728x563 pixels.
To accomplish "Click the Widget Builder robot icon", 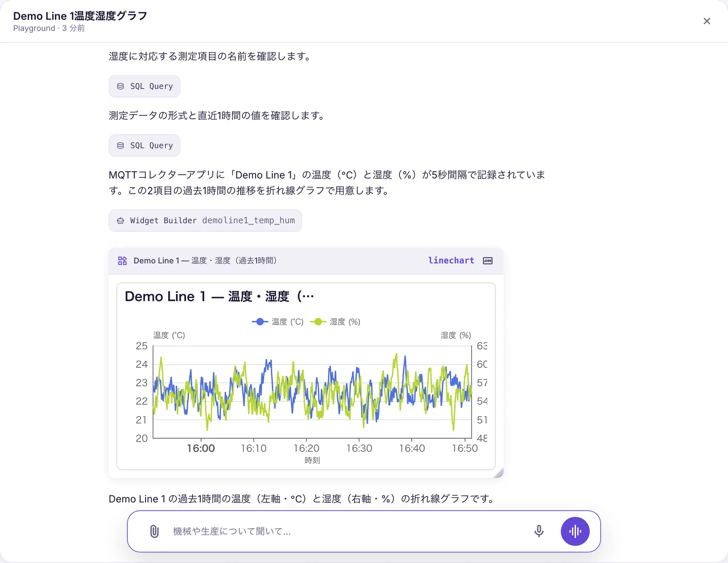I will tap(121, 221).
